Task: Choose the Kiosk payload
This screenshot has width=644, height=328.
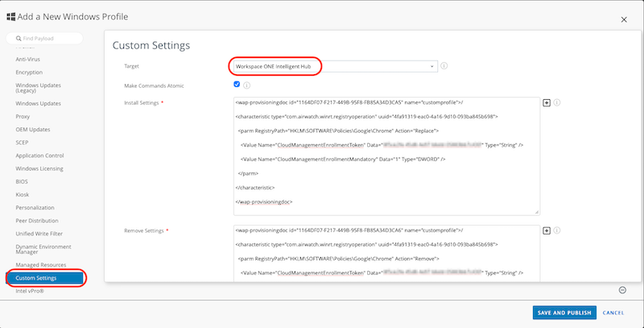Action: click(x=23, y=194)
